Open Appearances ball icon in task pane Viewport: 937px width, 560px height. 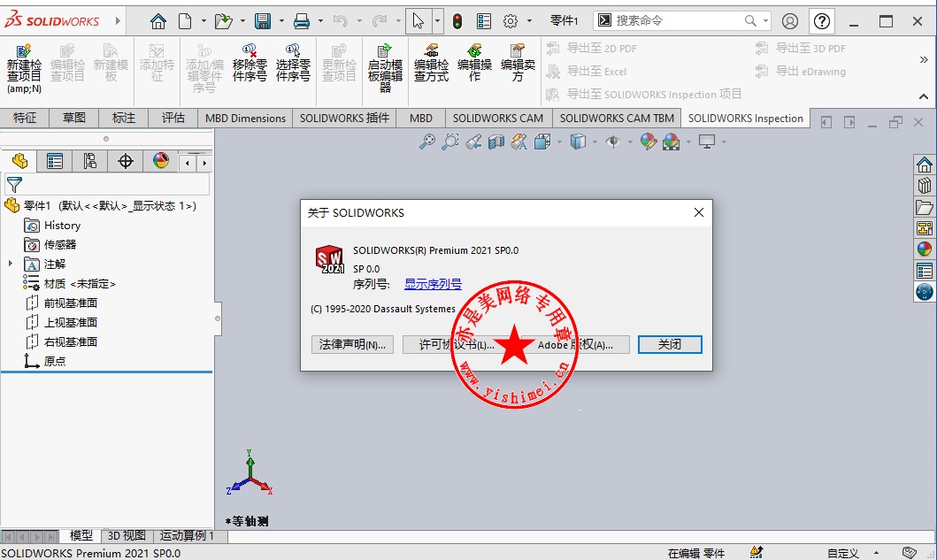coord(925,249)
